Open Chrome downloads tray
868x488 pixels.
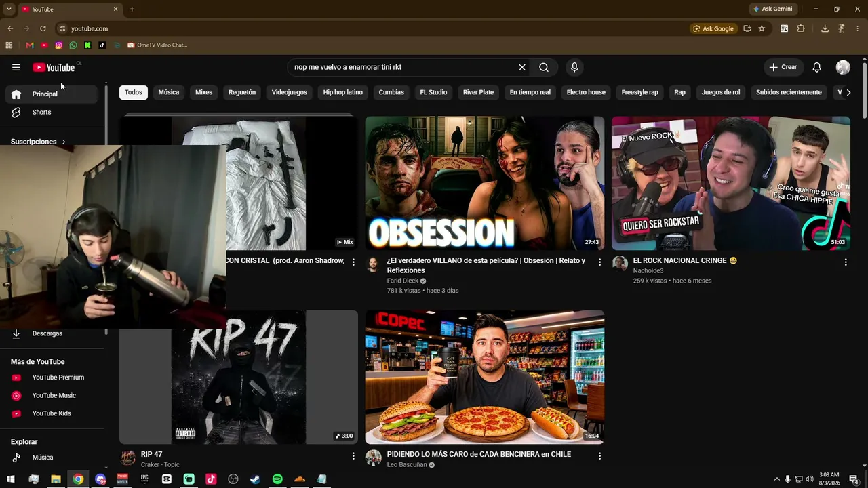coord(825,28)
